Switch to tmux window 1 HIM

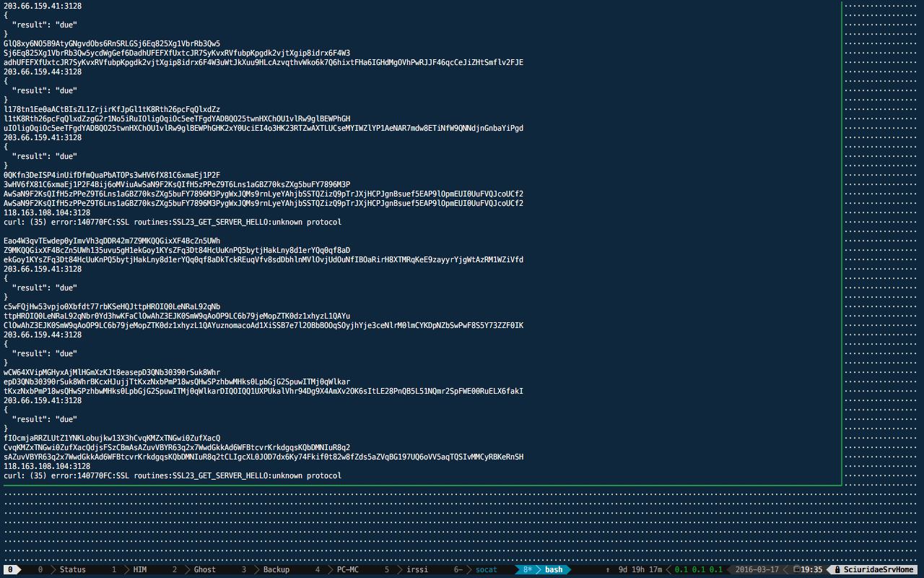click(x=130, y=569)
